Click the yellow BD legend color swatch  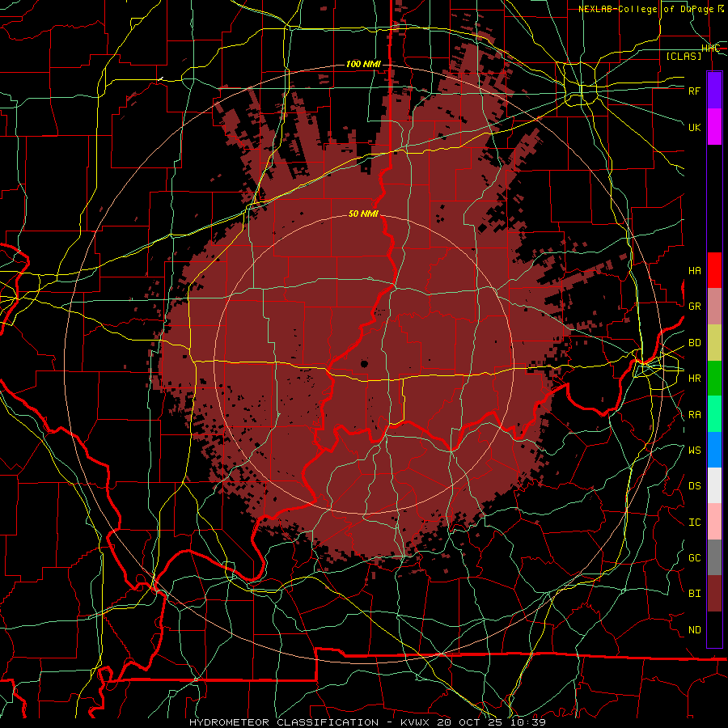[714, 342]
